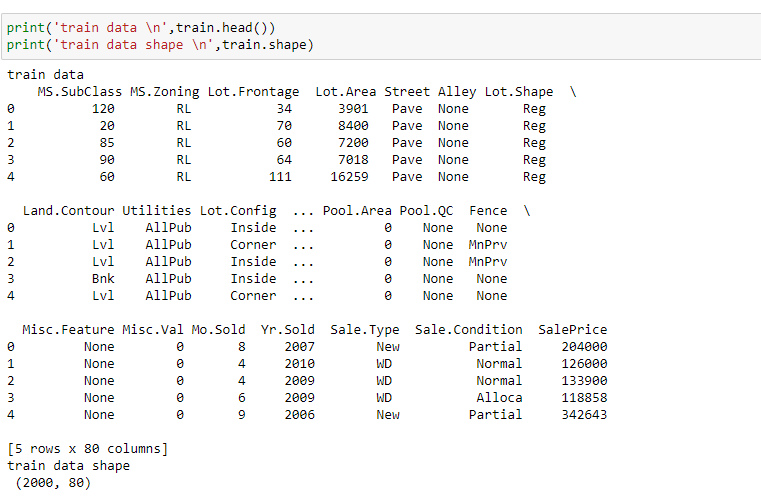761x502 pixels.
Task: Click 'MnPrv' Fence value in row 1
Action: click(488, 245)
